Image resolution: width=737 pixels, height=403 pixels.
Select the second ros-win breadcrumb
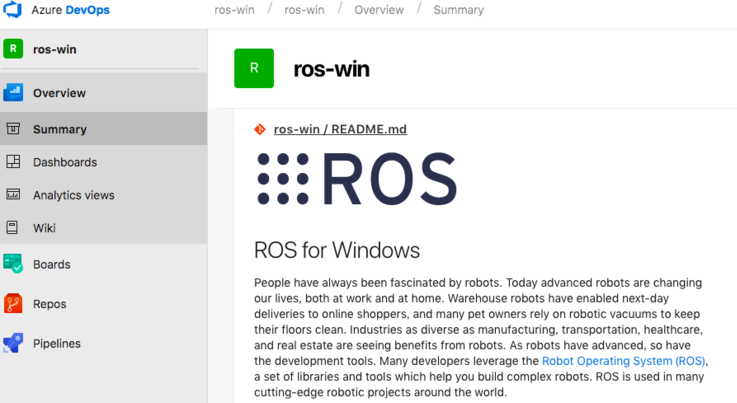pyautogui.click(x=304, y=10)
